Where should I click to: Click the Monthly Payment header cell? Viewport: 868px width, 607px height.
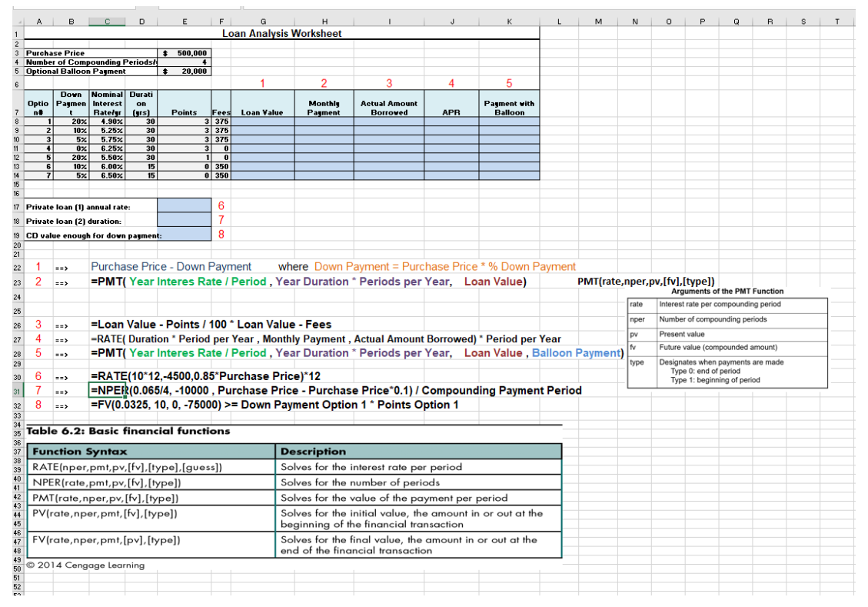click(324, 104)
